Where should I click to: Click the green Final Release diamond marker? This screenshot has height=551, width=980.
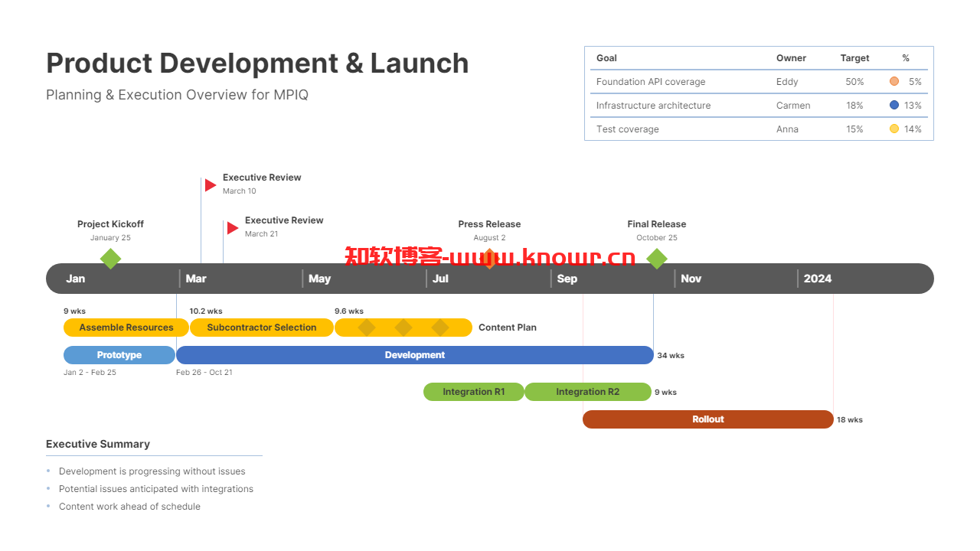point(657,259)
